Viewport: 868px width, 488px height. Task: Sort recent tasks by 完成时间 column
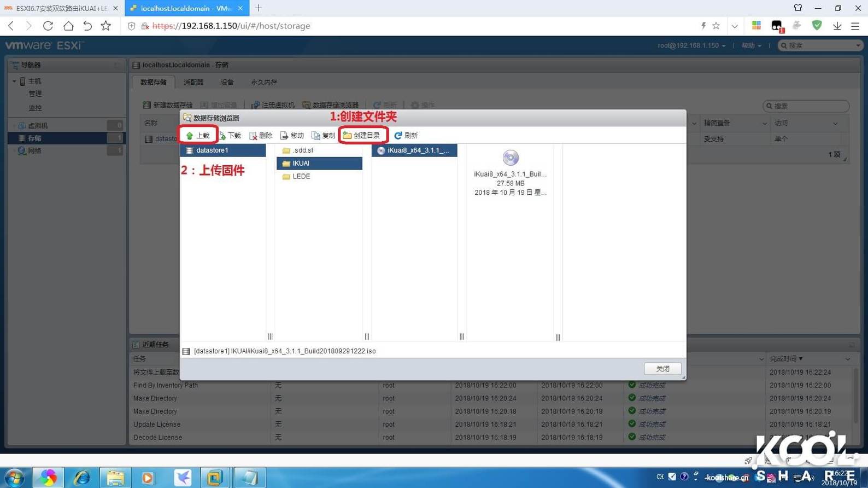786,359
